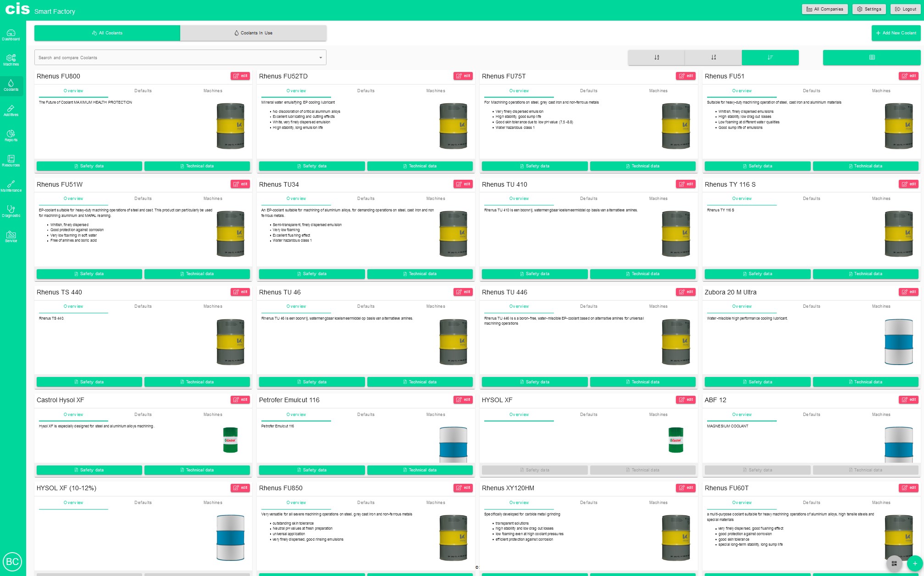Open the Additives sidebar section
924x576 pixels.
pyautogui.click(x=11, y=110)
